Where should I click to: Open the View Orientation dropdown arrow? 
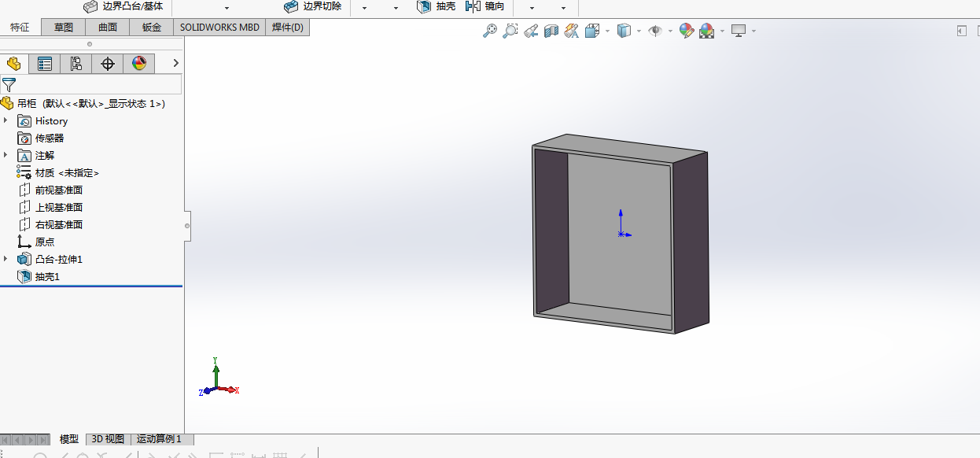point(606,31)
